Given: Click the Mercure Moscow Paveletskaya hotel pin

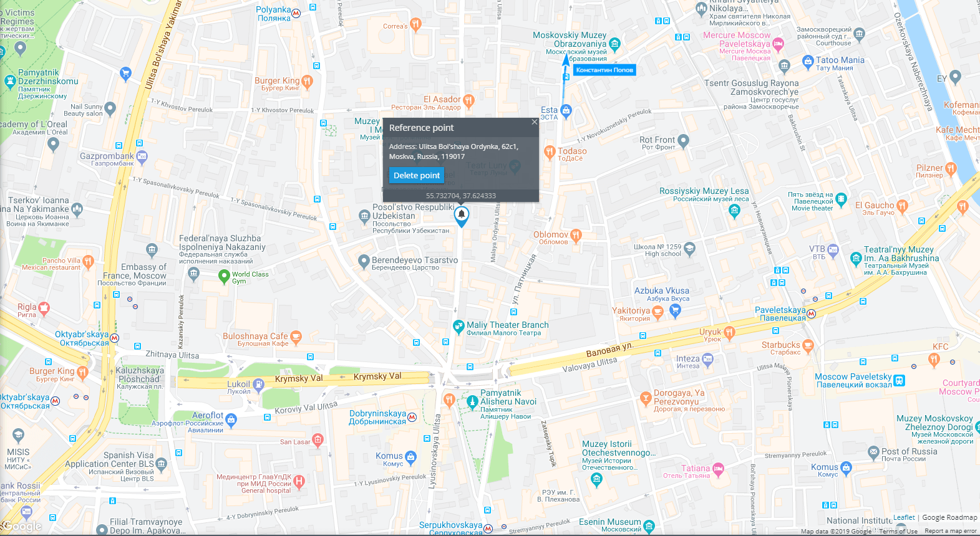Looking at the screenshot, I should click(778, 44).
